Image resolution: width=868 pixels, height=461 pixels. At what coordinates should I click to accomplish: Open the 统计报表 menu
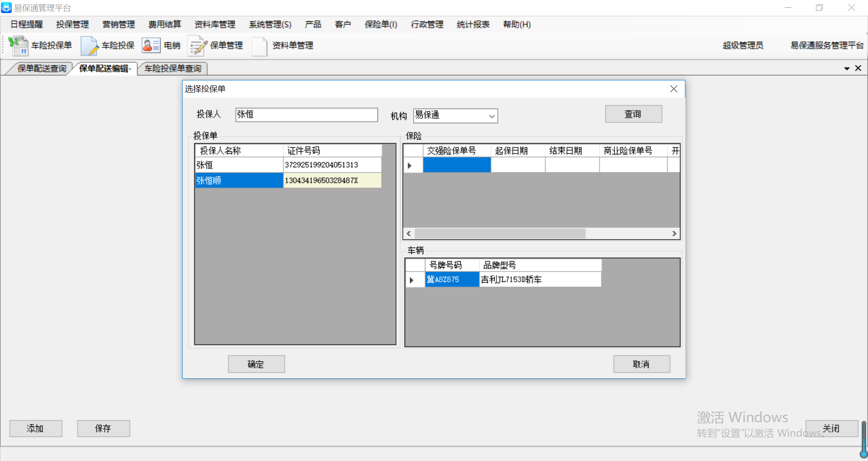(473, 24)
